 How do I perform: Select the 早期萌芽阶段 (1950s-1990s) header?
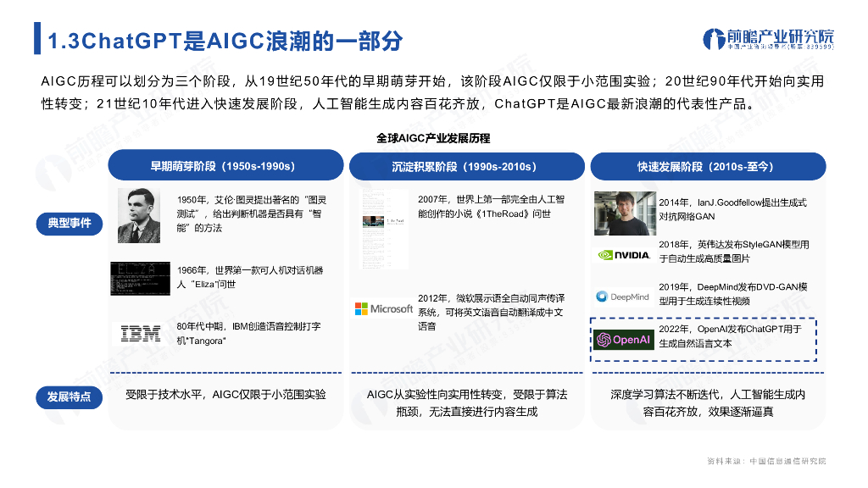pyautogui.click(x=225, y=165)
